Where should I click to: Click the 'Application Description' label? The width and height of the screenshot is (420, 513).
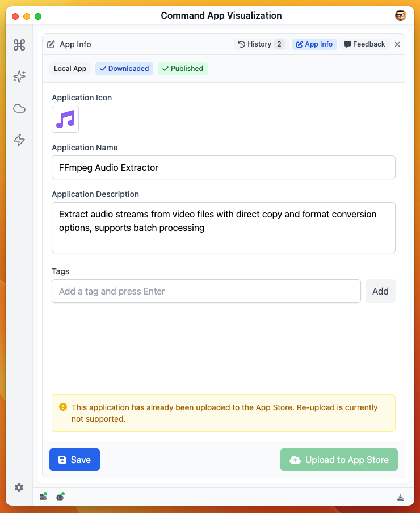(x=95, y=194)
